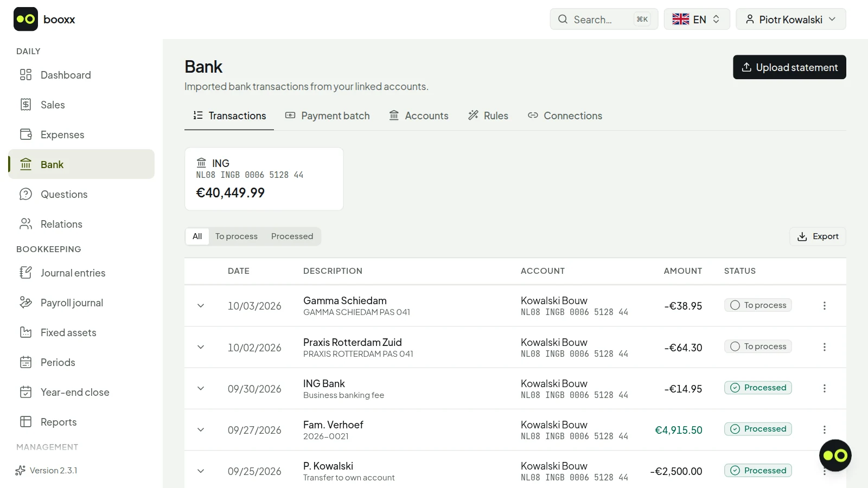868x488 pixels.
Task: Switch to the Connections tab
Action: point(565,115)
